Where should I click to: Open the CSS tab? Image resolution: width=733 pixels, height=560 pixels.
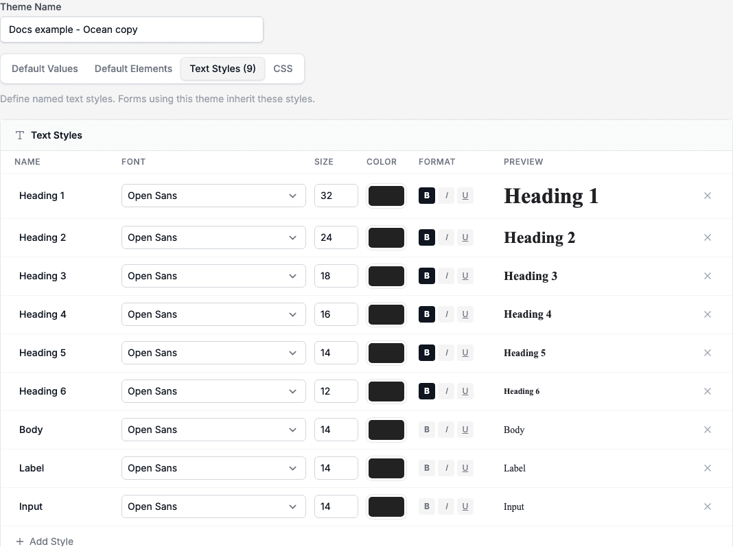[x=283, y=69]
